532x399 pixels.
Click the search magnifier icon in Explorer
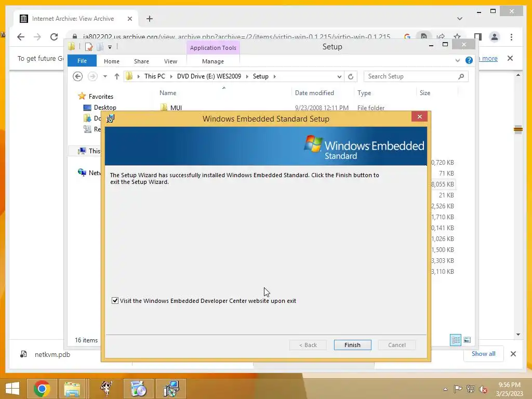click(461, 76)
